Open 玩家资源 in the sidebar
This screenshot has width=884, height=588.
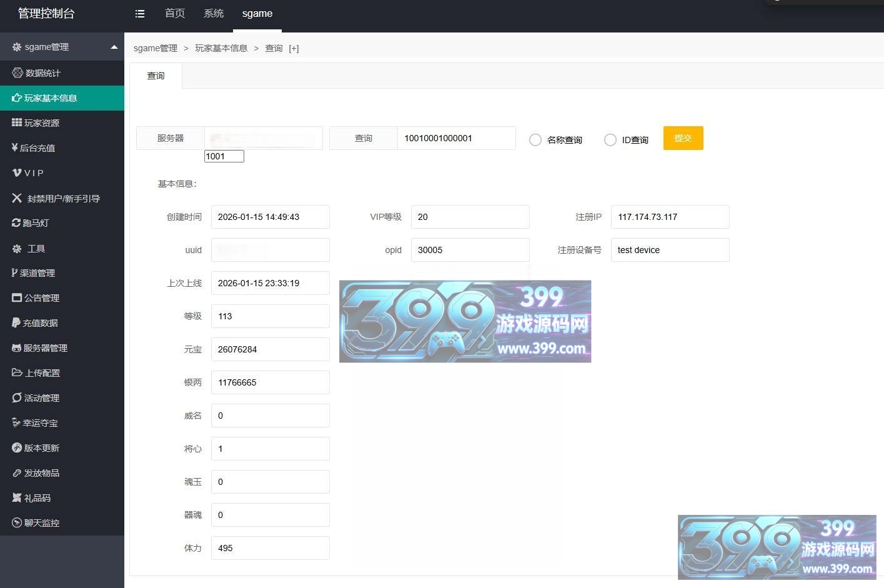coord(62,123)
